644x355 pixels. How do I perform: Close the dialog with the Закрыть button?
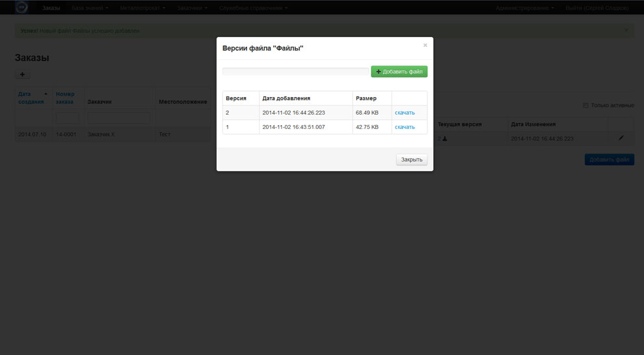pos(411,160)
